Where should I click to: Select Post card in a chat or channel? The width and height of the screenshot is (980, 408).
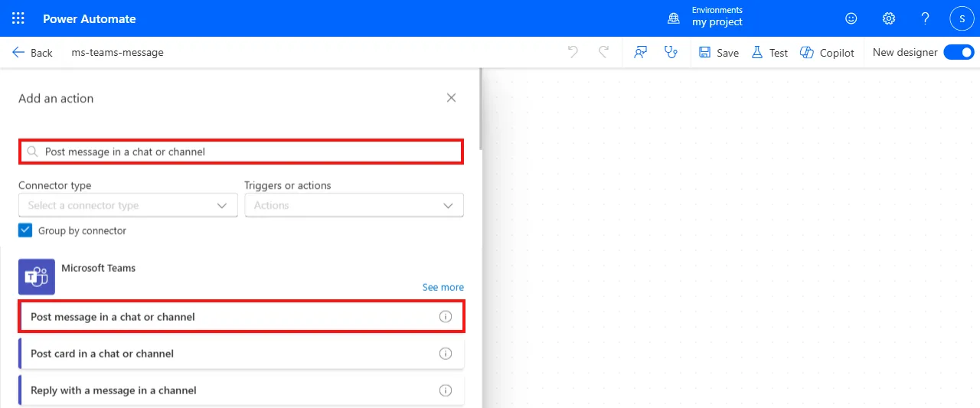(241, 354)
